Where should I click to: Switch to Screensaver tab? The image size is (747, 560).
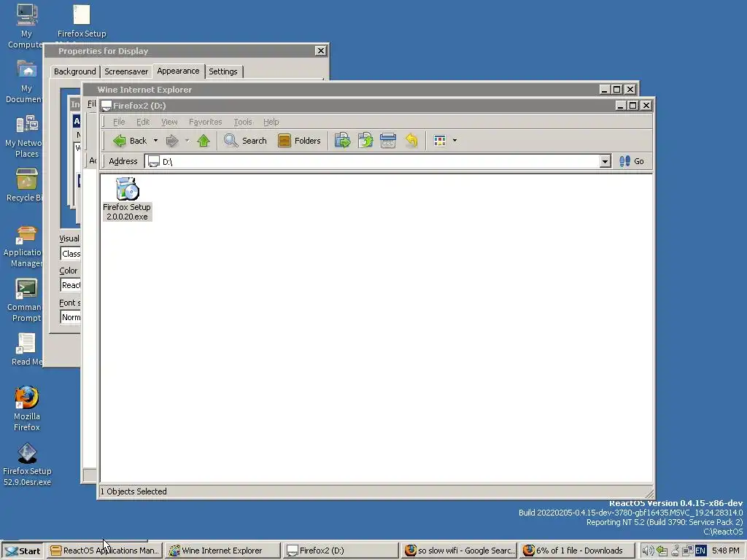[126, 71]
